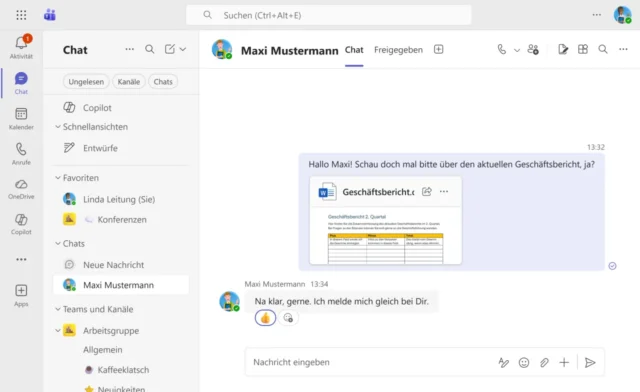Toggle the Chats filter chip

(163, 82)
